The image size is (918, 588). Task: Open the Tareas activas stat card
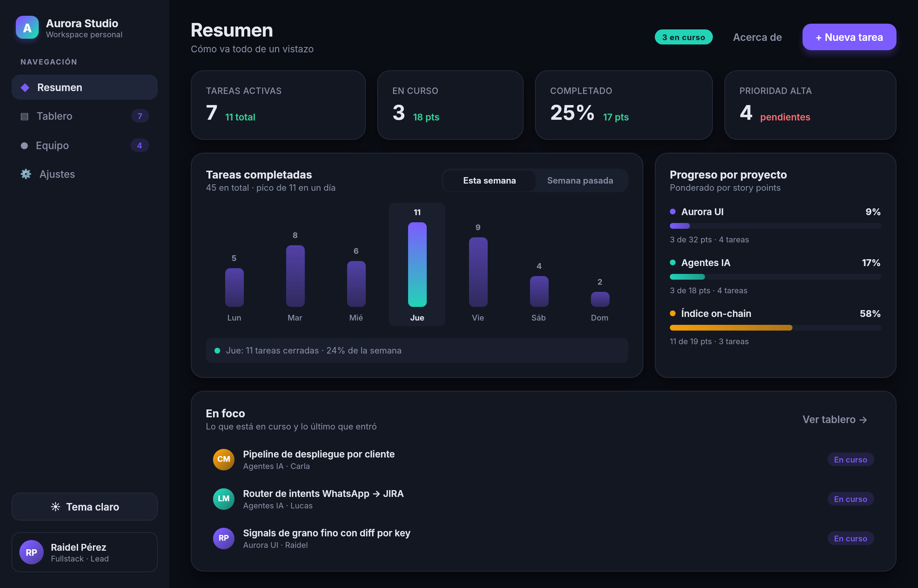coord(278,105)
